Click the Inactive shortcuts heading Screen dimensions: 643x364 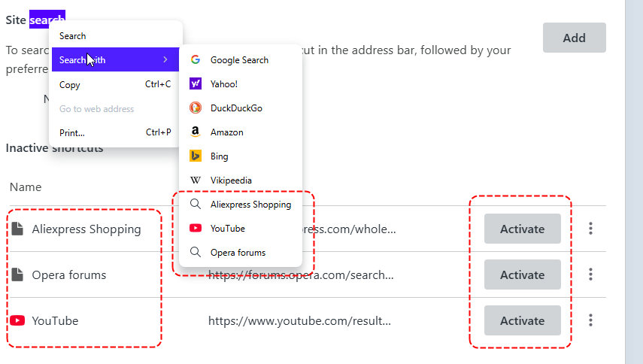pos(54,148)
